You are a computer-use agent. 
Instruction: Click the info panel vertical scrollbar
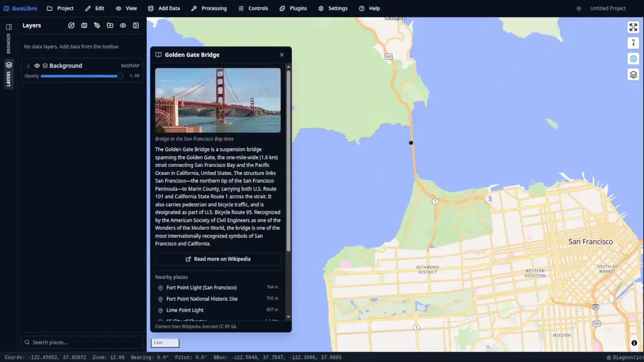288,161
